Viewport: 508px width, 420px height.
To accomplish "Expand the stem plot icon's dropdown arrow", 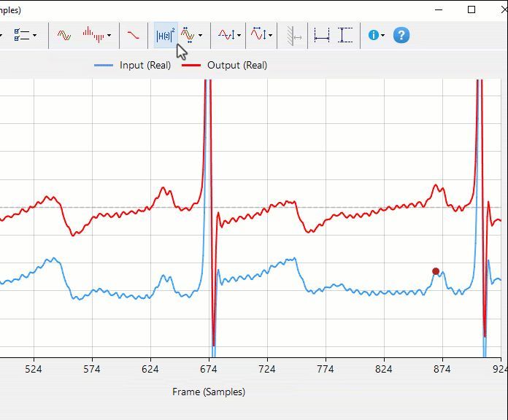I will [x=109, y=35].
